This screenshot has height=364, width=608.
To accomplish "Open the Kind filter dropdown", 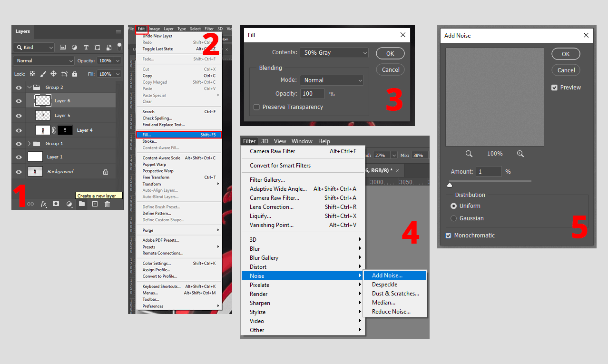I will coord(34,48).
